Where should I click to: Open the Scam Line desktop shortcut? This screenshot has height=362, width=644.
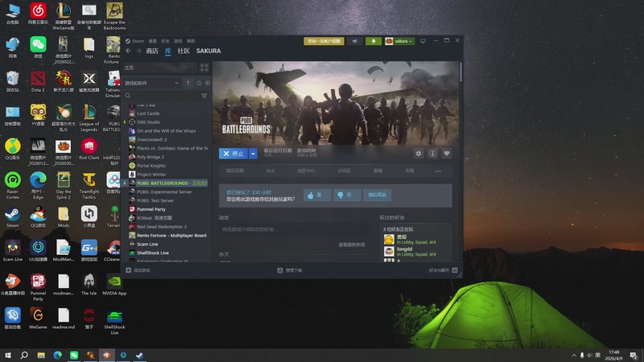click(12, 250)
